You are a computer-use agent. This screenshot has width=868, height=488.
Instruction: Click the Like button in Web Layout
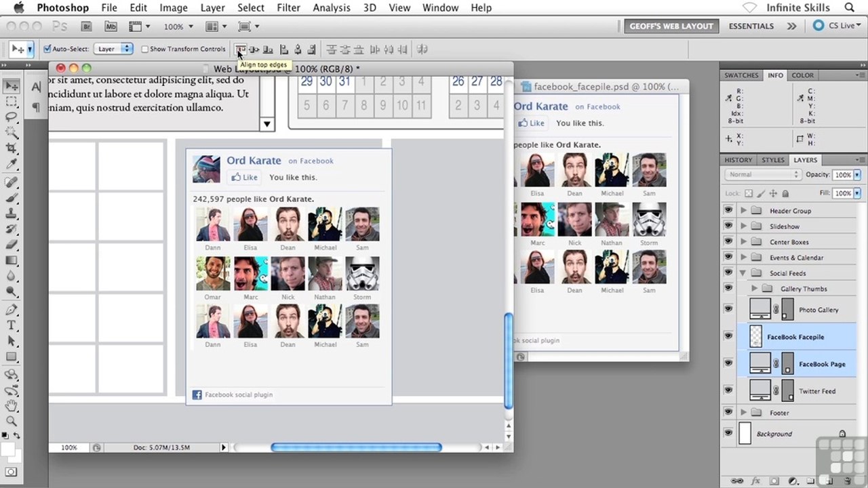tap(244, 177)
